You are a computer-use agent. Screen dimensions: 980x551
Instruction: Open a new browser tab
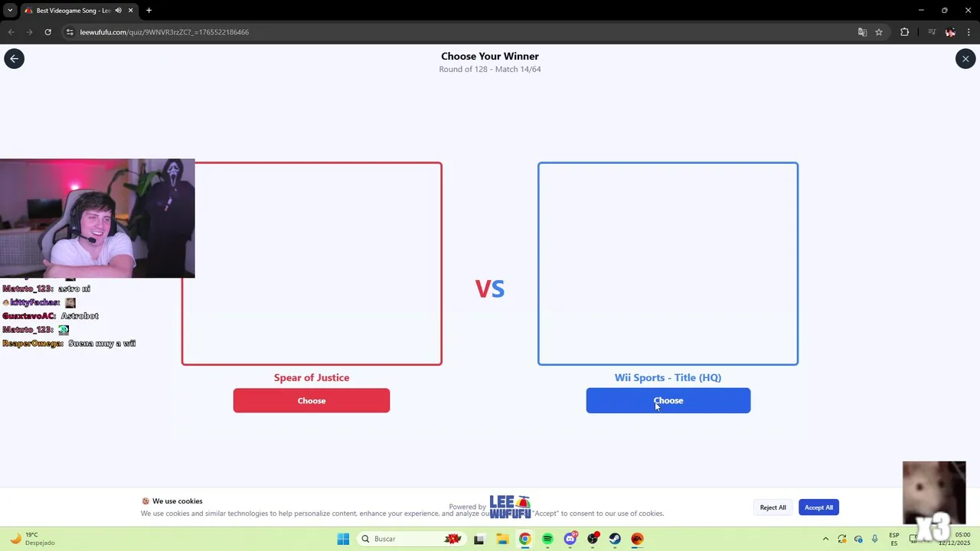(149, 11)
